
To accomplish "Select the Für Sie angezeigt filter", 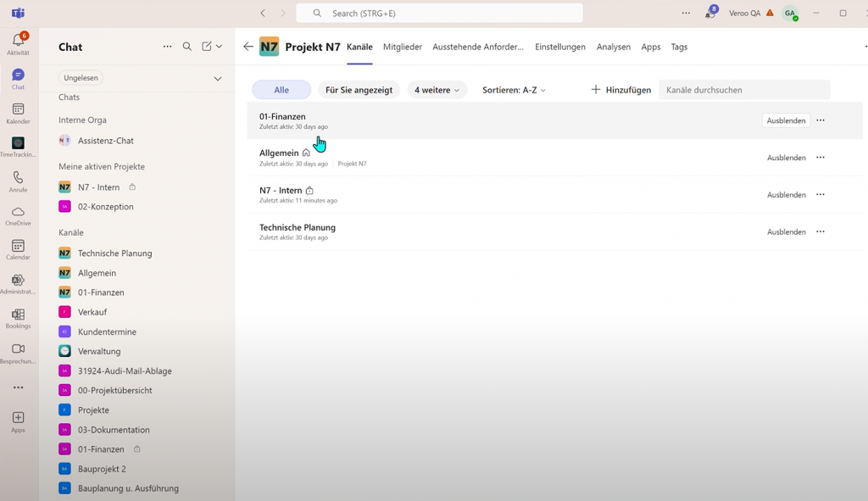I will [x=359, y=90].
